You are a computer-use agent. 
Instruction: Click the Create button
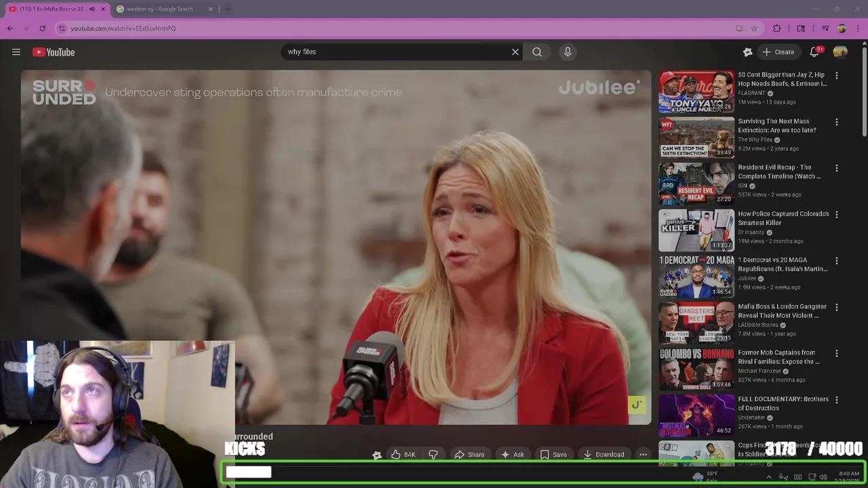[778, 52]
